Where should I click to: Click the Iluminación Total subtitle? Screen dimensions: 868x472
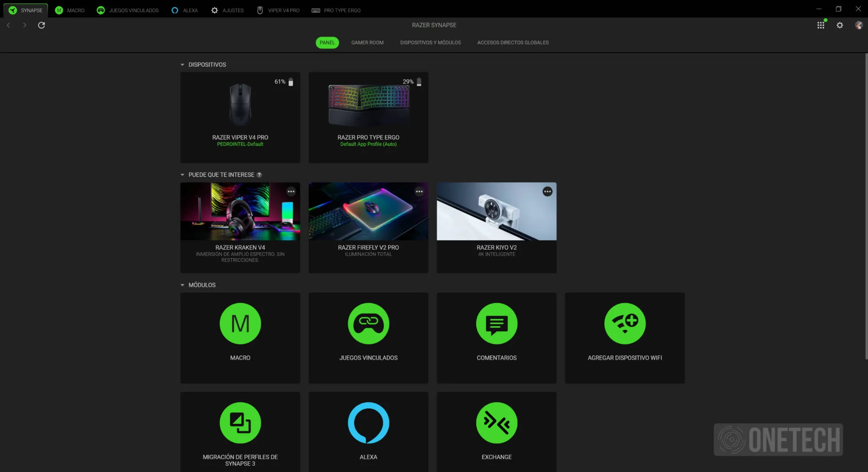[x=368, y=254]
